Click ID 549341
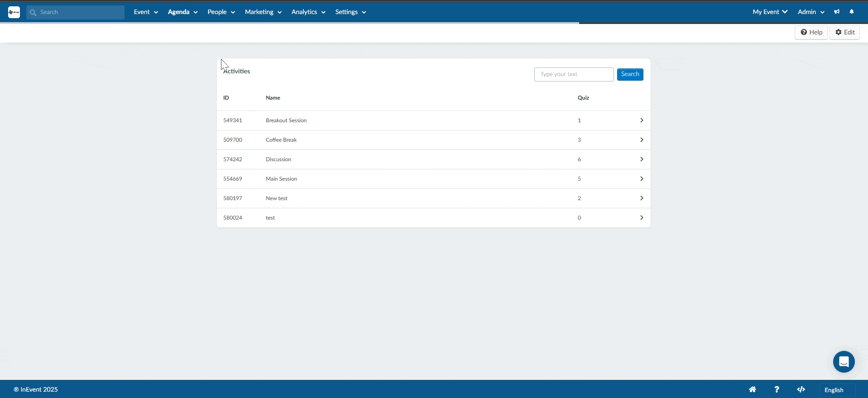Viewport: 868px width, 398px height. (x=233, y=120)
